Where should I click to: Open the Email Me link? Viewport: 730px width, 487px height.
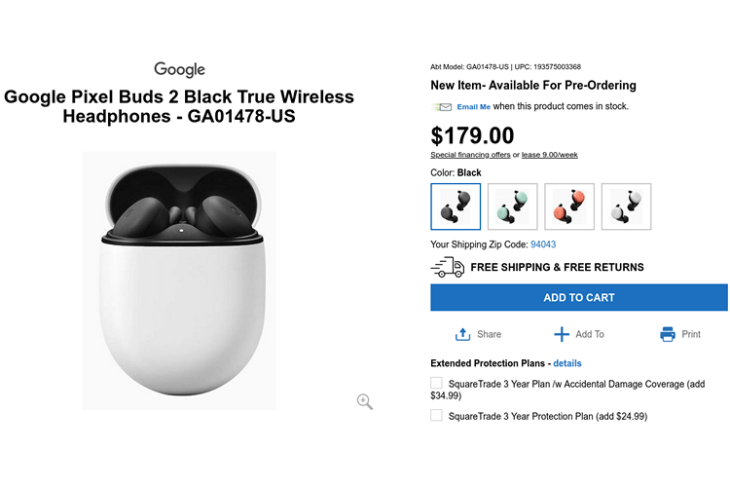473,107
